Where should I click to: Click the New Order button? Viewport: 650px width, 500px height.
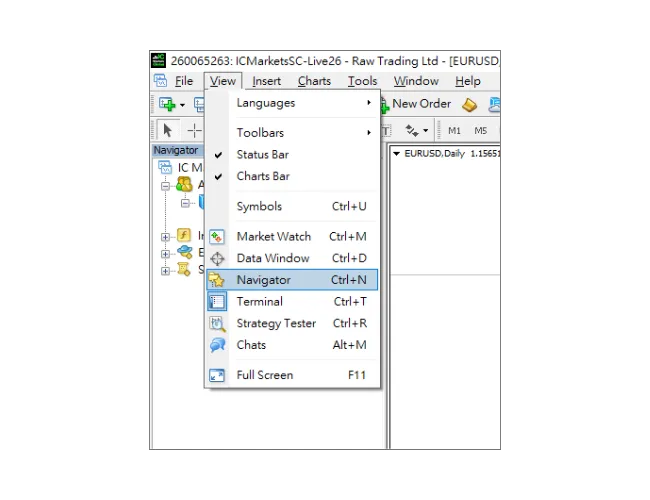[420, 104]
